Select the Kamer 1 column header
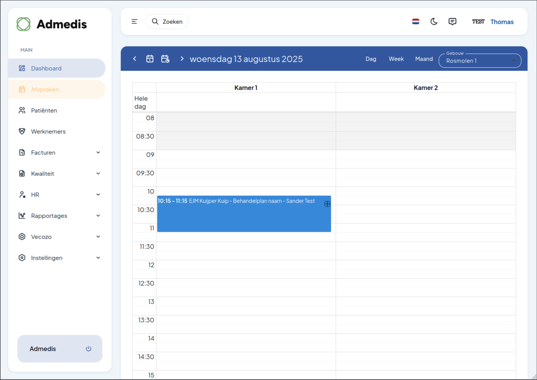 tap(246, 88)
